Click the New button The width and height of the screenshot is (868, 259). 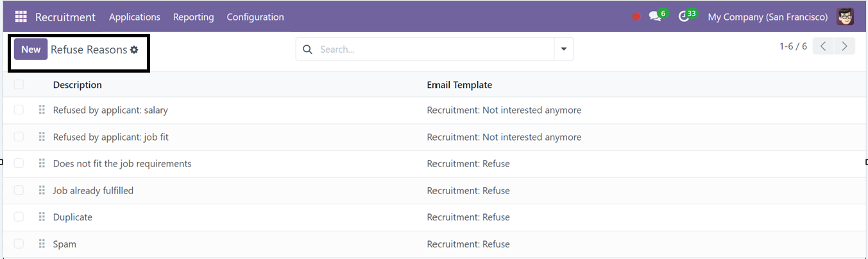pyautogui.click(x=31, y=49)
